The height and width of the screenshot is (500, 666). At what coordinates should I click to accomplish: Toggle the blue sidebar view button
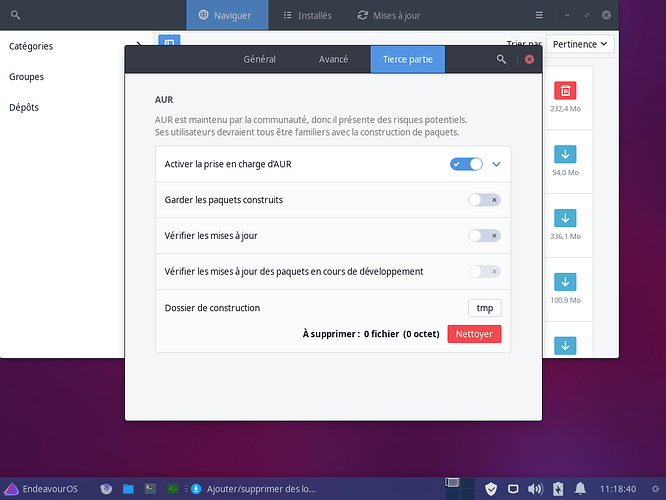tap(169, 41)
